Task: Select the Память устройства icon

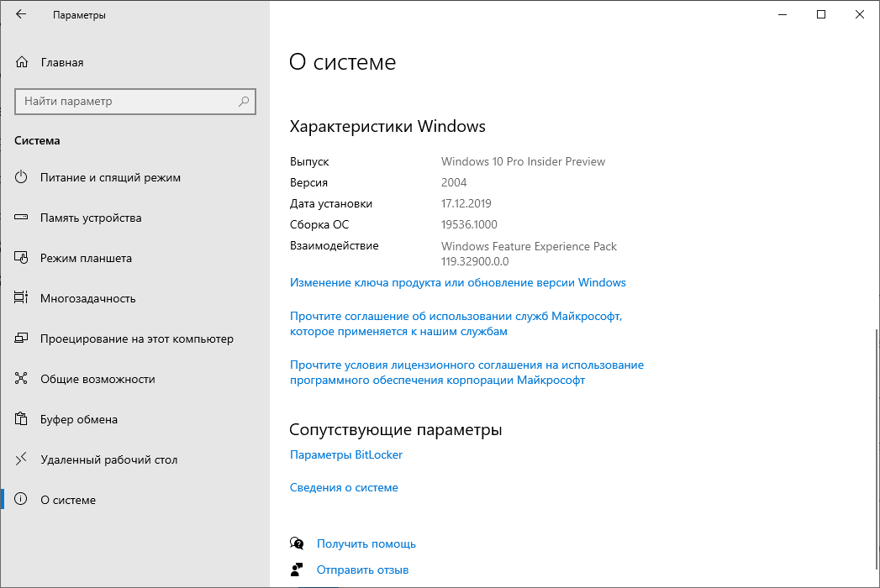Action: tap(23, 218)
